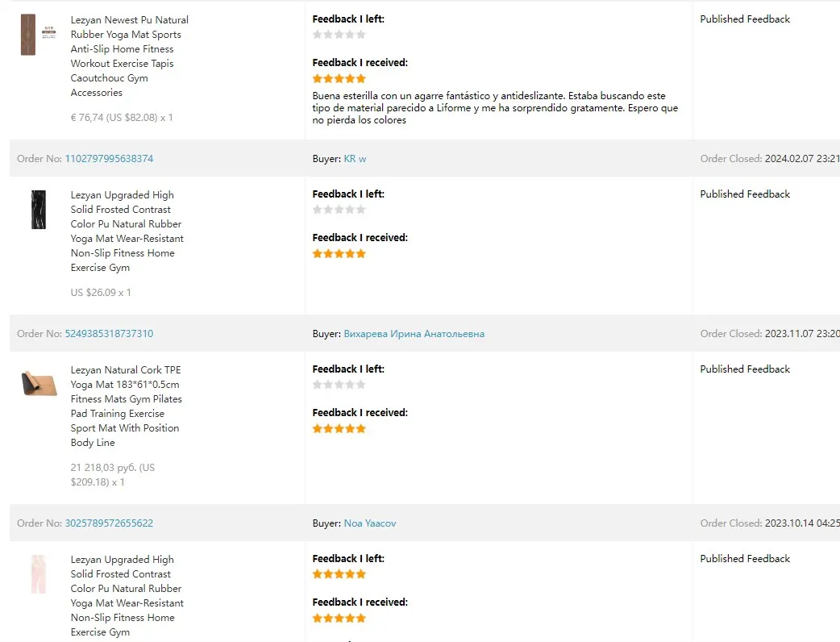The width and height of the screenshot is (840, 642).
Task: View buyer Вихарева Ирина Анатольевна profile
Action: point(414,333)
